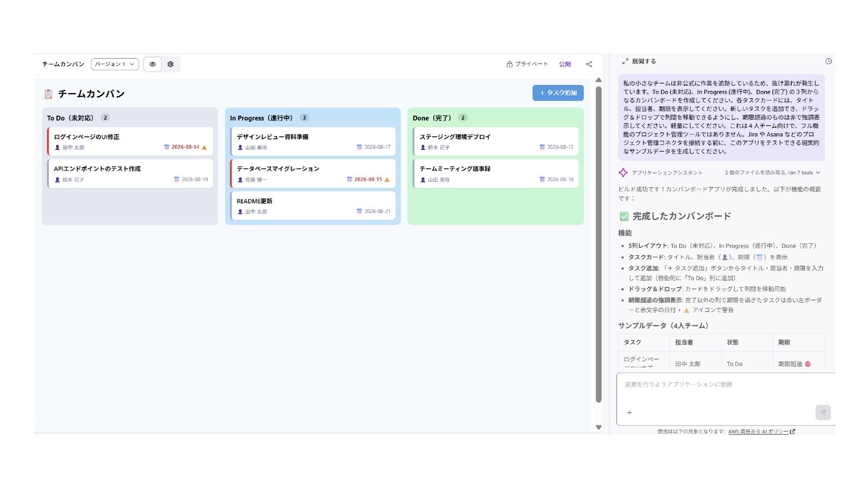The width and height of the screenshot is (868, 488).
Task: Click calendar icon beside 2026-08-19
Action: tap(177, 179)
